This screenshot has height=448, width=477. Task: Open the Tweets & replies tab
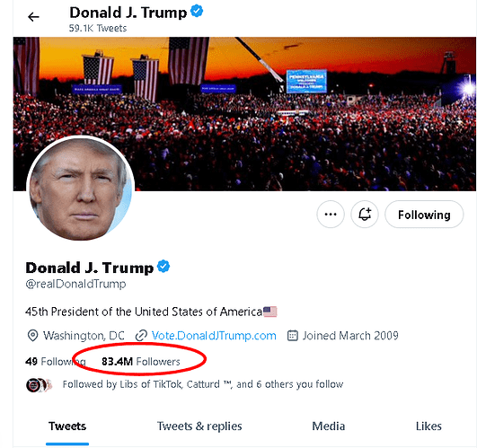point(199,426)
